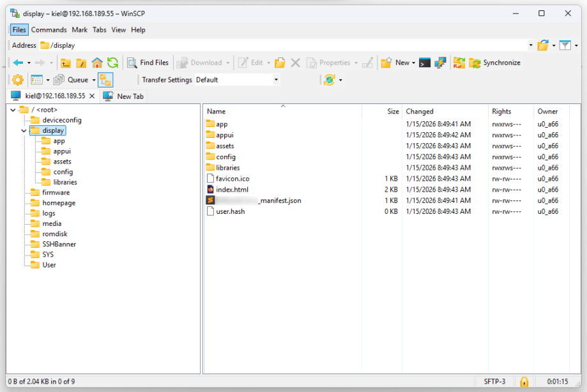Sort the file list by Changed column
Viewport: 587px width, 392px height.
pyautogui.click(x=420, y=111)
